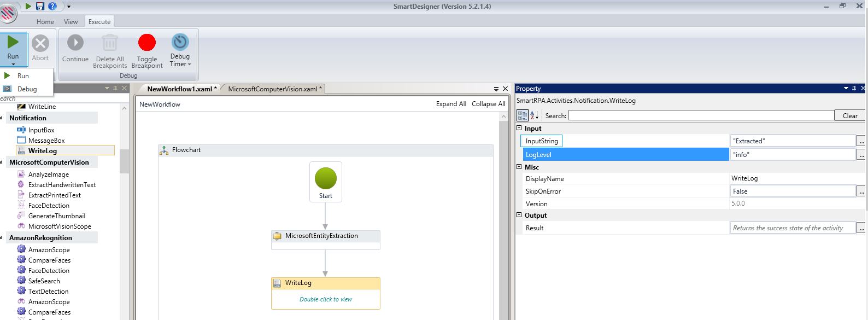Click the Toggle Breakpoint red icon
Viewport: 868px width, 320px height.
click(x=146, y=43)
